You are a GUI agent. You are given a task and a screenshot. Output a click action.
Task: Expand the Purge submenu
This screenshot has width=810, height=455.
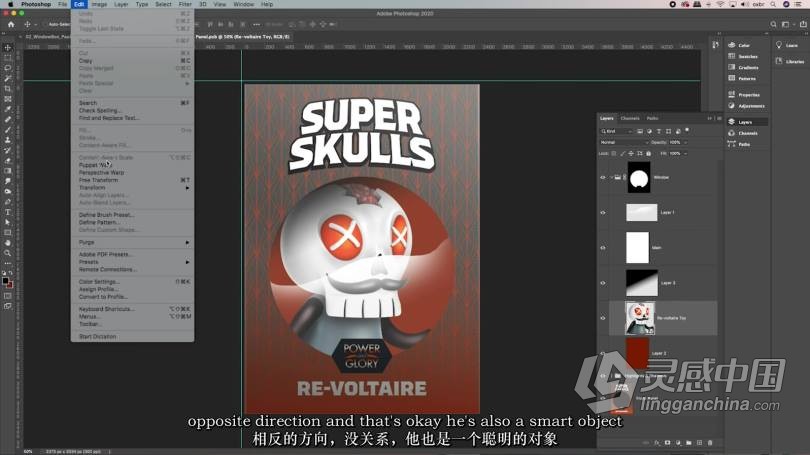point(133,242)
